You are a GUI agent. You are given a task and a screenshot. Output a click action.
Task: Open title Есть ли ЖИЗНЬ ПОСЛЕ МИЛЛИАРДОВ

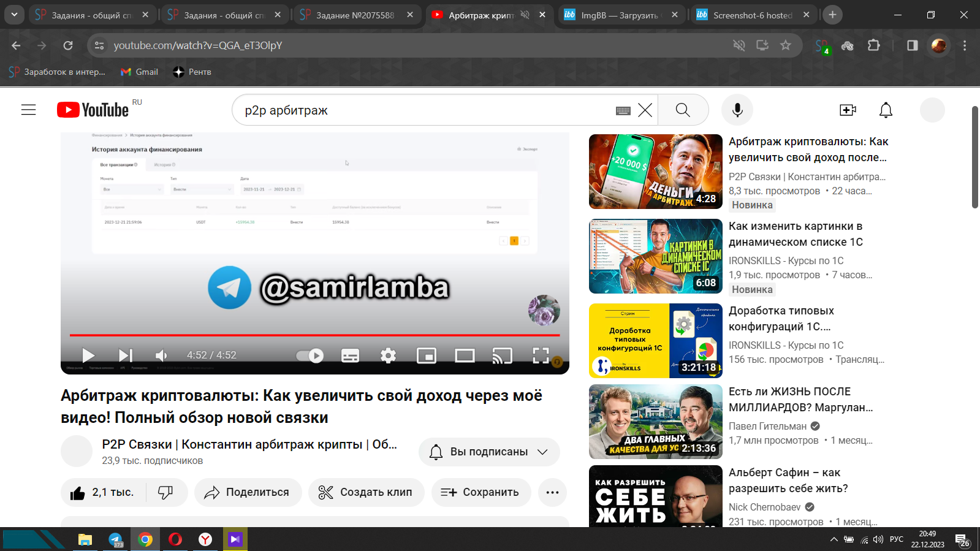pyautogui.click(x=800, y=399)
